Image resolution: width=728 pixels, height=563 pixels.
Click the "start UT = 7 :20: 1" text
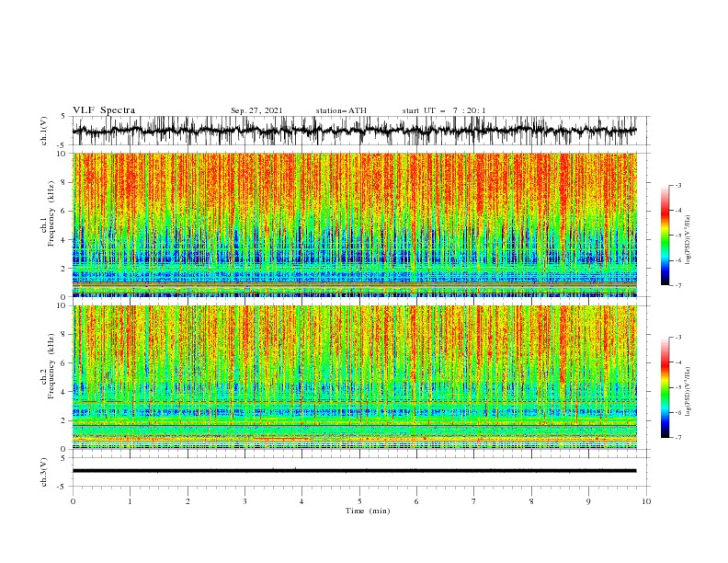point(444,110)
